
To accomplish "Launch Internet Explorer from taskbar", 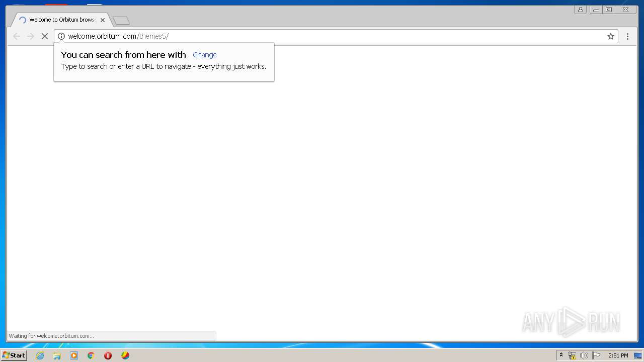I will (40, 355).
